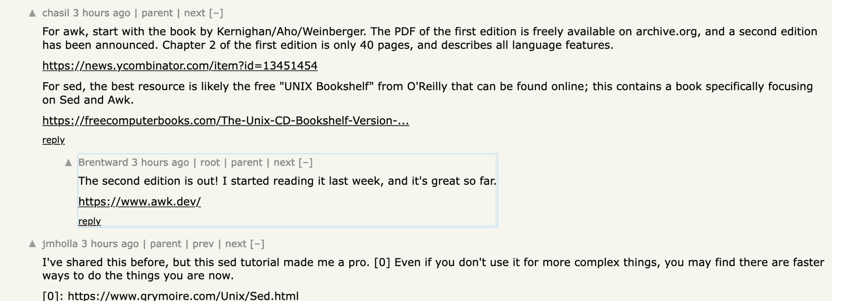Open Brentward's user profile
Screen dimensions: 868x301
pos(103,162)
